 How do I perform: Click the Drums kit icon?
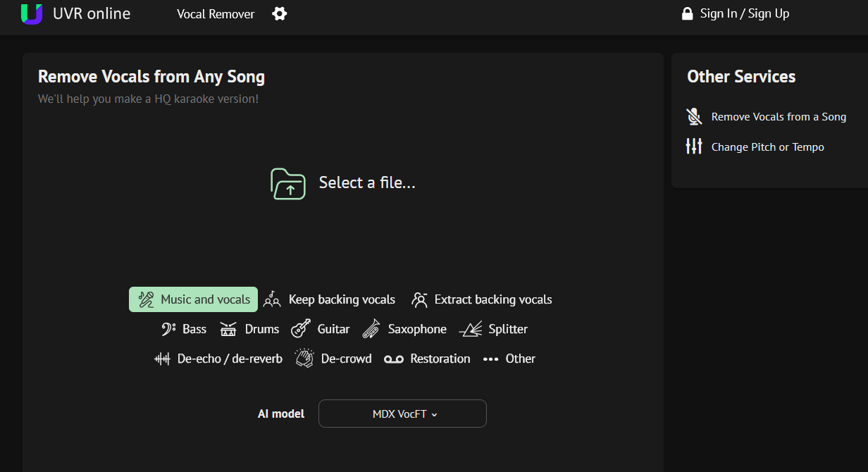(228, 329)
